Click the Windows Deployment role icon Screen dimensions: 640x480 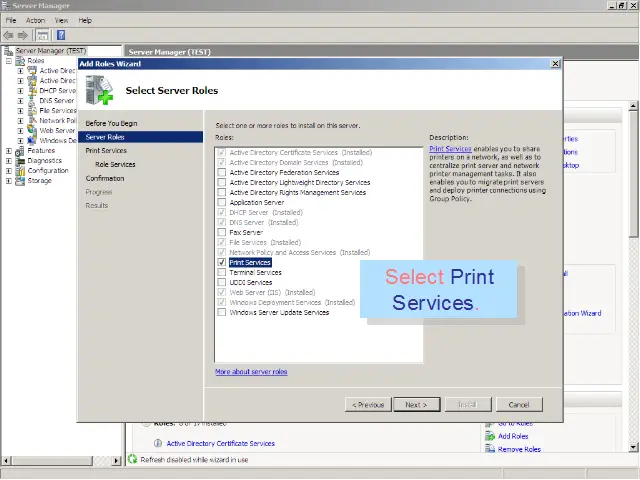click(x=32, y=140)
